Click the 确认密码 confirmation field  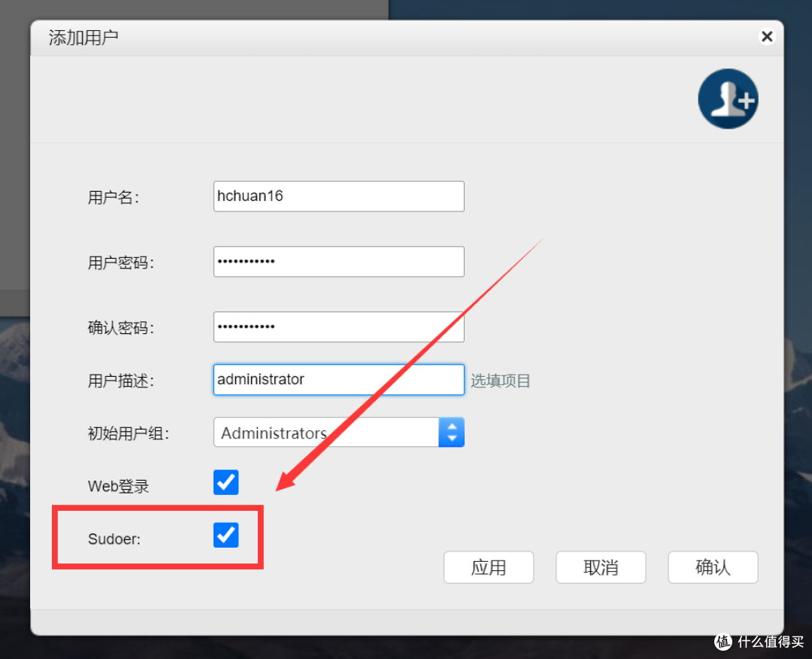(x=338, y=326)
